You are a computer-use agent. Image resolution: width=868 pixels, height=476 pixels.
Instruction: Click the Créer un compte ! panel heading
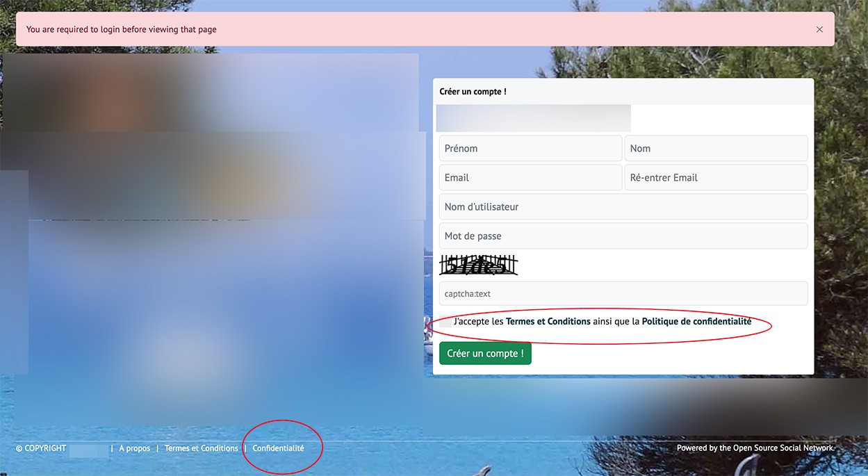pos(473,92)
